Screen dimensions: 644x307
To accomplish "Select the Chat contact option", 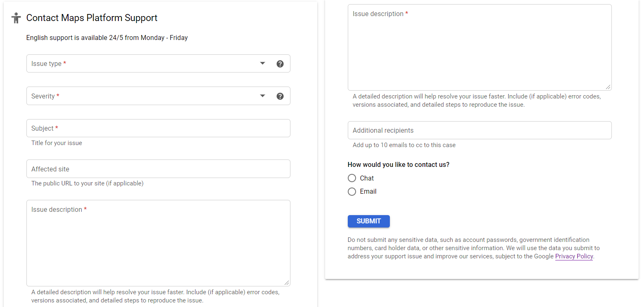I will (x=352, y=178).
